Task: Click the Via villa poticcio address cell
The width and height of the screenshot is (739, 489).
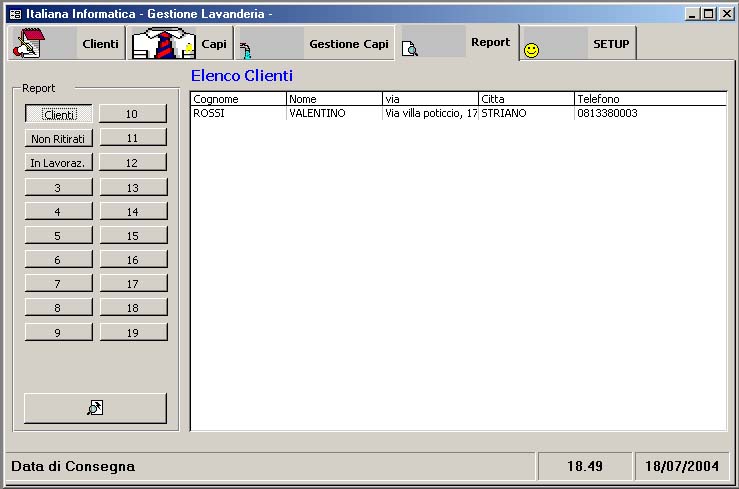Action: (x=430, y=113)
